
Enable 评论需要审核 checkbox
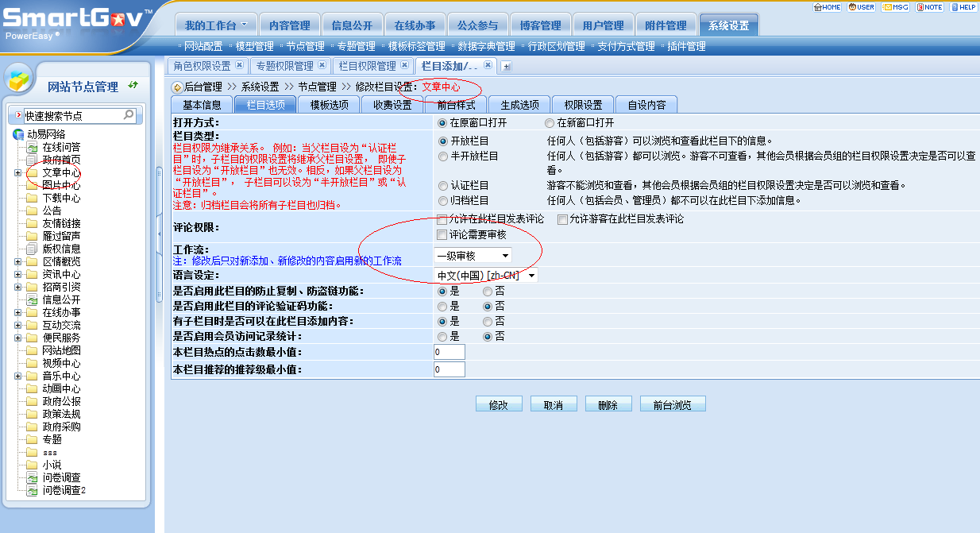pyautogui.click(x=442, y=235)
